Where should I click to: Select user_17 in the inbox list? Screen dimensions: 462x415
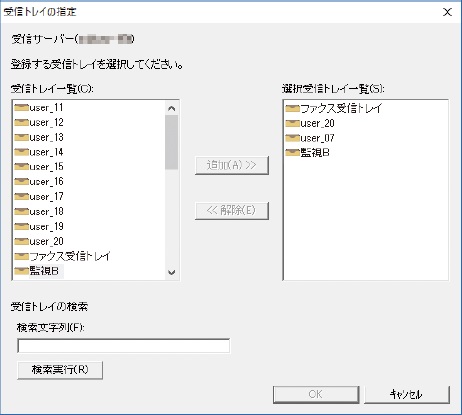pyautogui.click(x=46, y=197)
